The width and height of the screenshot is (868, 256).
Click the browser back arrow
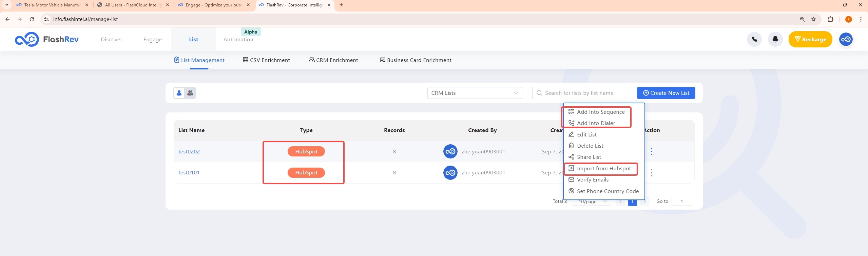7,19
